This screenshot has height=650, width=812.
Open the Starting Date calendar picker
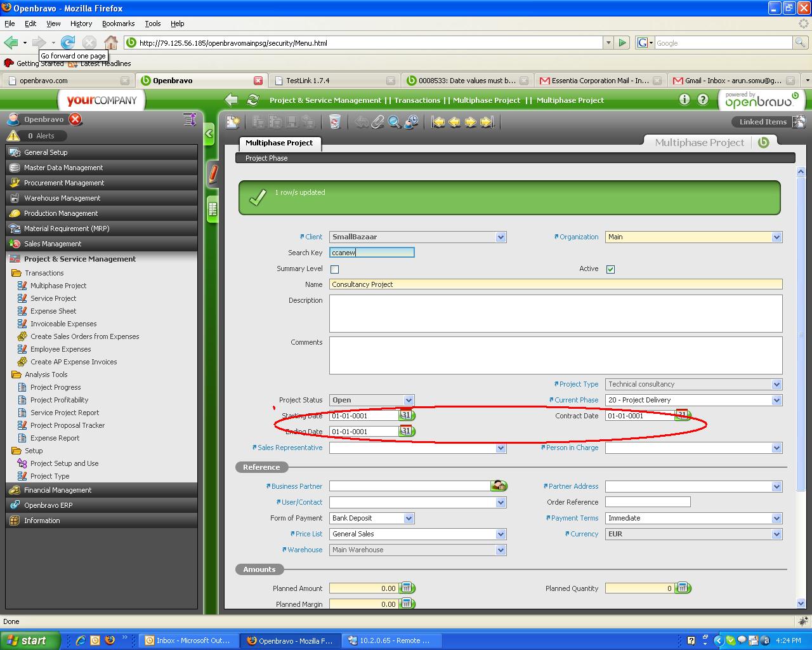(406, 416)
